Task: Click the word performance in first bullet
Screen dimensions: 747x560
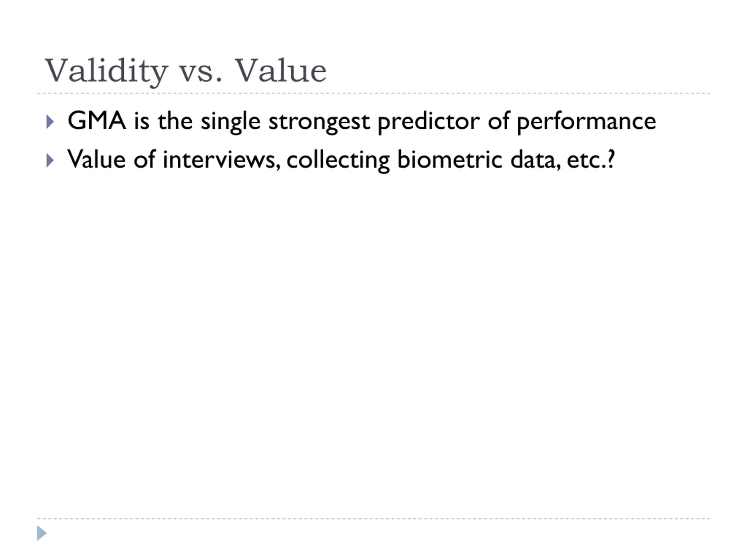Action: [x=587, y=122]
